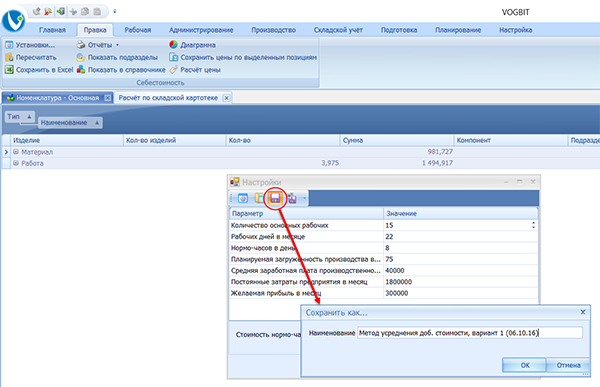Click the Показать в справочнике cubes icon
This screenshot has height=387, width=600.
point(81,70)
